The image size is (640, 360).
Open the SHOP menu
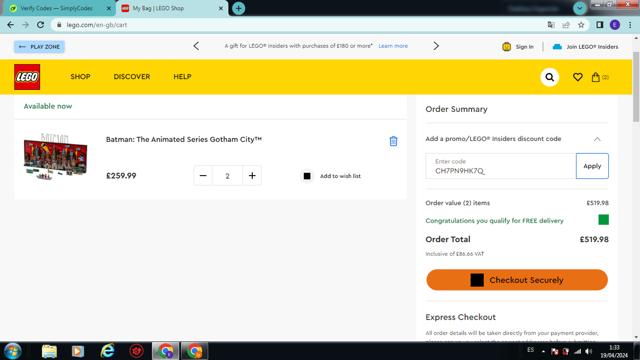tap(80, 77)
